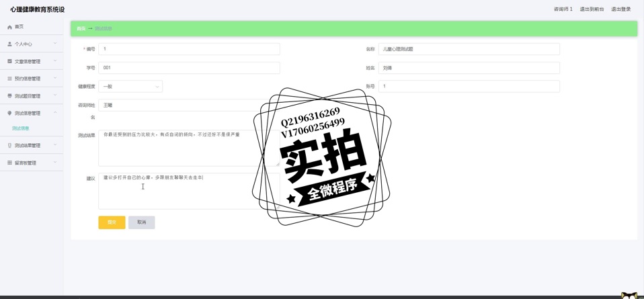The width and height of the screenshot is (644, 299).
Task: Click the 测试结果管理 sidebar icon
Action: point(9,146)
